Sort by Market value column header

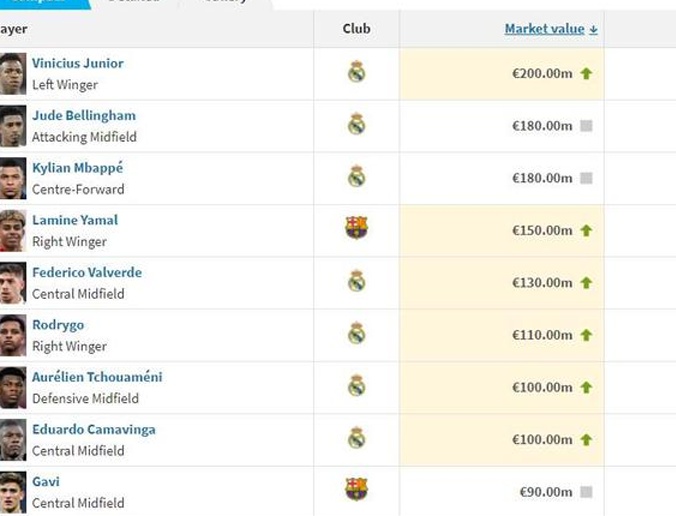[545, 29]
